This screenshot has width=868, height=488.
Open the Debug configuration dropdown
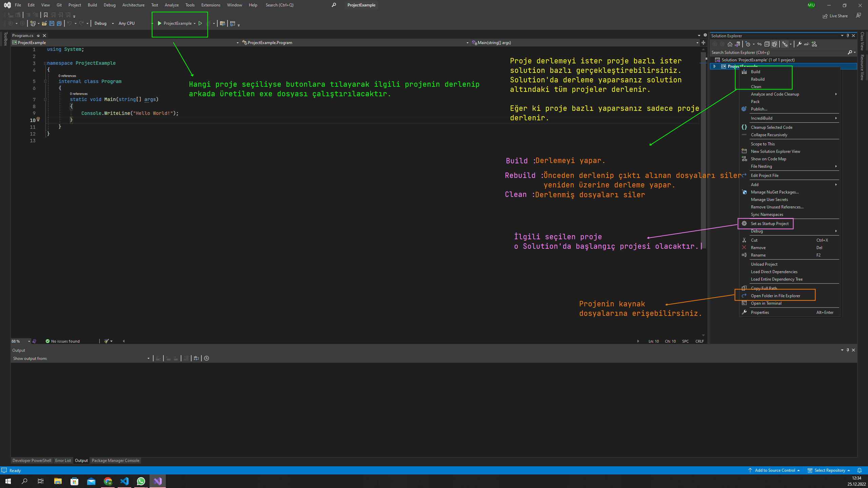click(104, 23)
